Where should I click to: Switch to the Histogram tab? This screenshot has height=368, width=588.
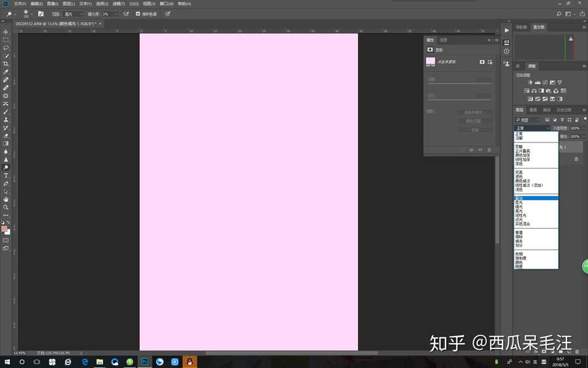coord(538,27)
